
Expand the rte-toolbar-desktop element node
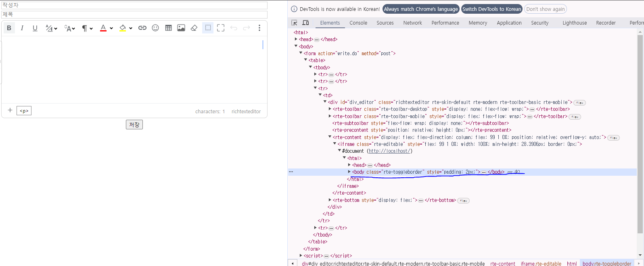[x=330, y=109]
